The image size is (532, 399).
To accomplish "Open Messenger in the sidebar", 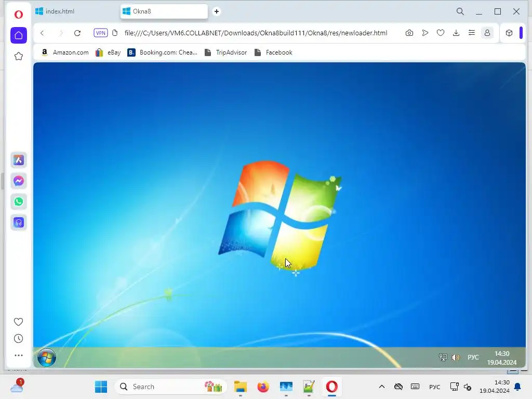I will click(19, 181).
